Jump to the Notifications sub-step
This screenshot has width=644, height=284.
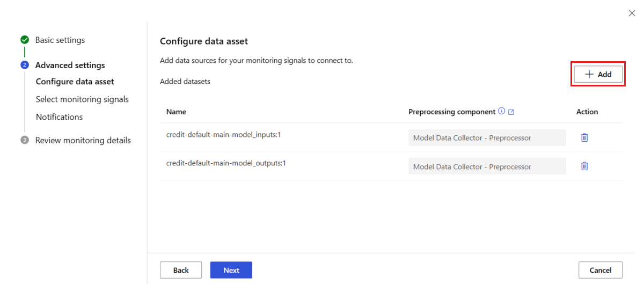[x=59, y=117]
